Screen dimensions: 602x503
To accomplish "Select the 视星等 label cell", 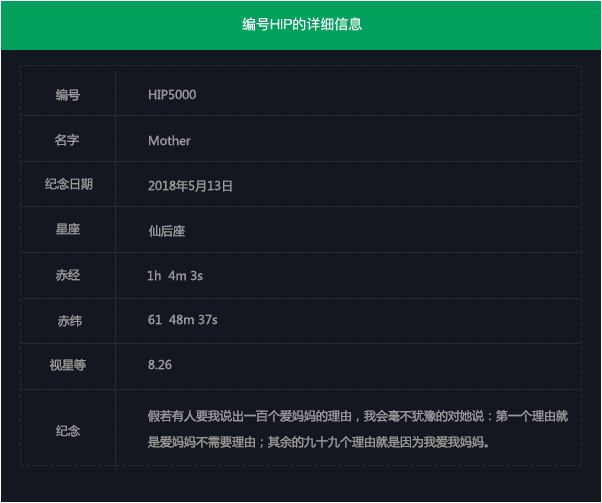I will [68, 365].
